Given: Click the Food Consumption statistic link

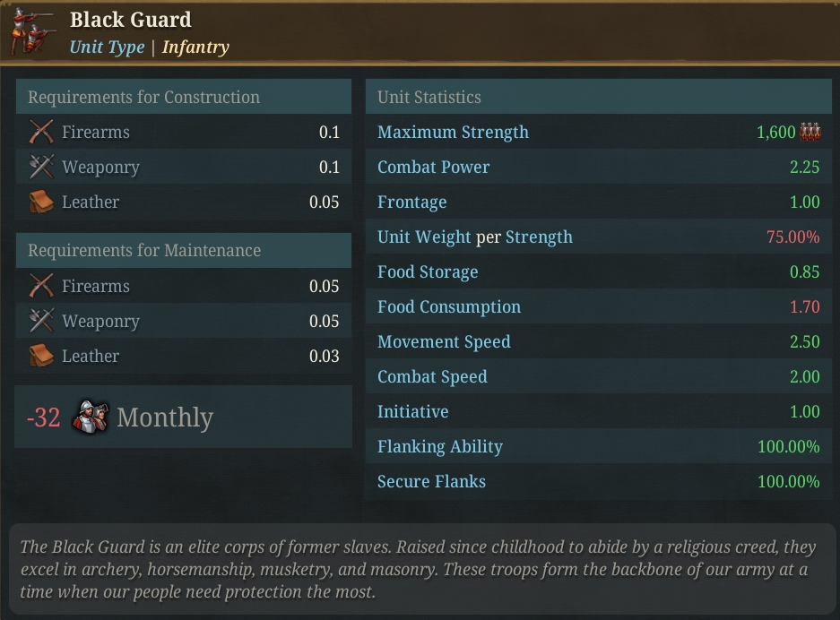Looking at the screenshot, I should click(x=449, y=306).
